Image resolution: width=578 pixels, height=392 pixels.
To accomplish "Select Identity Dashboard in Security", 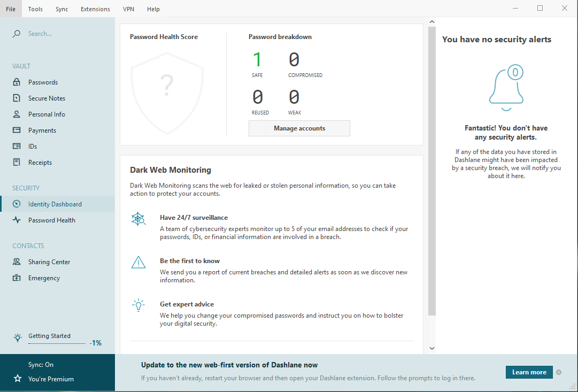I will coord(58,204).
